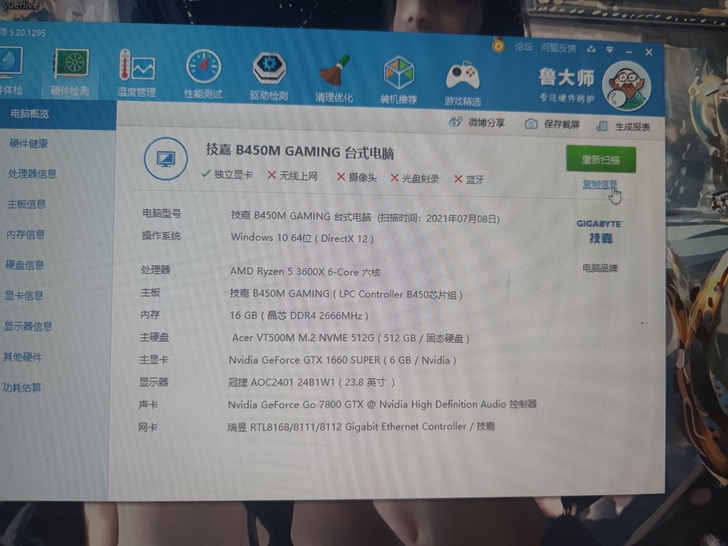Click the 电脑品牌 label under logo
This screenshot has height=546, width=728.
[599, 268]
